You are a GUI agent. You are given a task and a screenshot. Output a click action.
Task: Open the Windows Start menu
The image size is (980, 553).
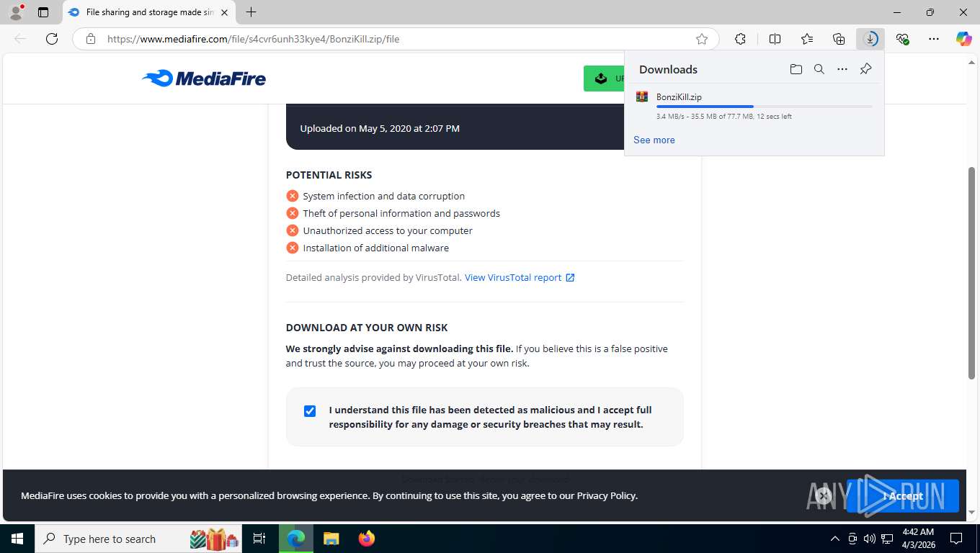click(17, 539)
